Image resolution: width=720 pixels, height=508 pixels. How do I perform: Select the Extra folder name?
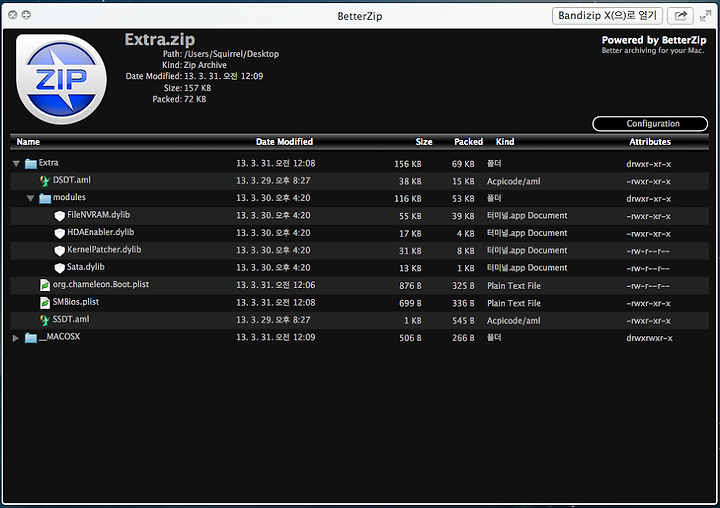48,163
